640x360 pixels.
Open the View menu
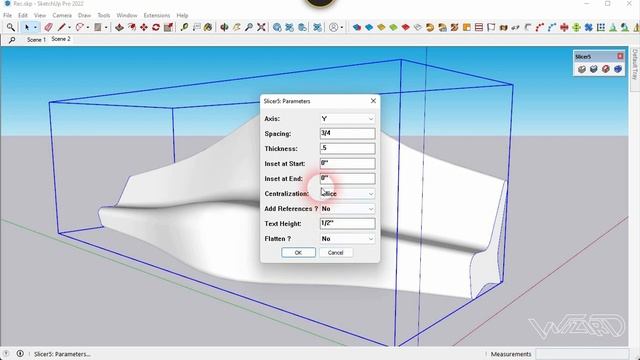[40, 15]
